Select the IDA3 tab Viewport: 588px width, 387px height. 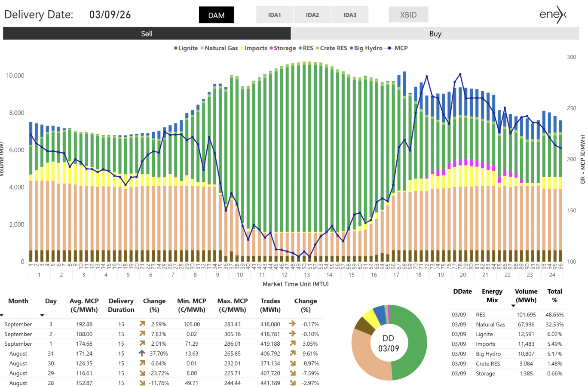tap(350, 15)
